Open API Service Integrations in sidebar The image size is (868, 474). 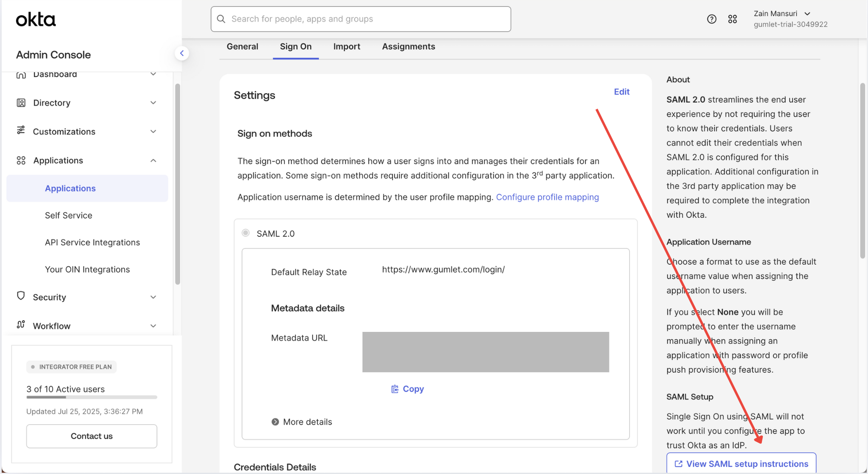pyautogui.click(x=92, y=242)
